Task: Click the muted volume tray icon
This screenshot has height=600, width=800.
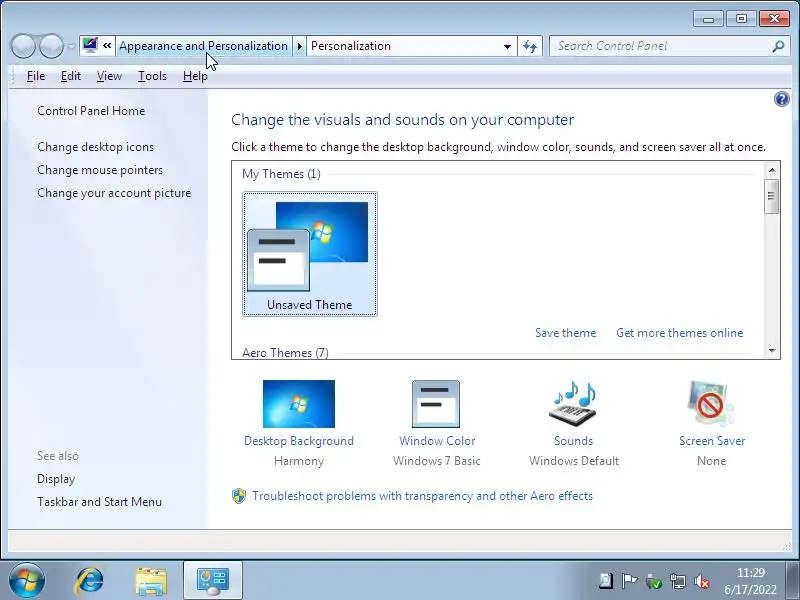Action: click(x=702, y=581)
